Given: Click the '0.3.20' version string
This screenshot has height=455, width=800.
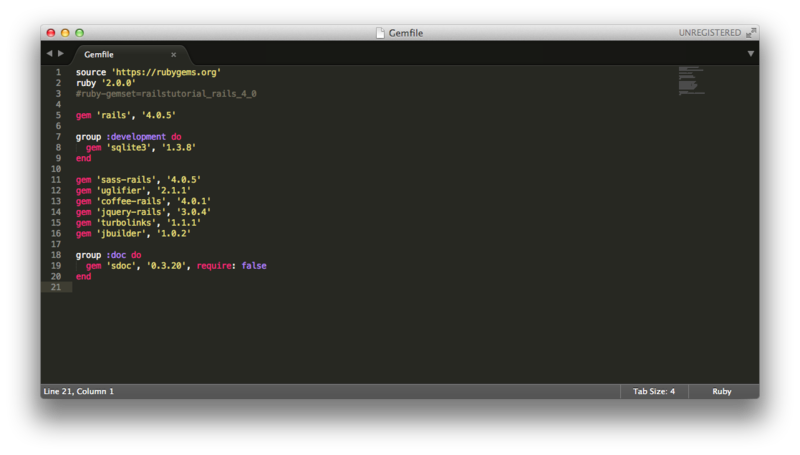Looking at the screenshot, I should point(166,265).
